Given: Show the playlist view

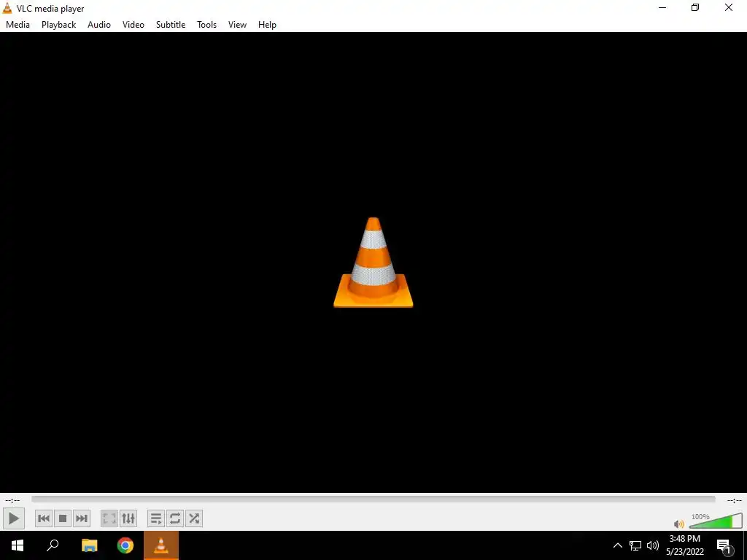Looking at the screenshot, I should pyautogui.click(x=156, y=518).
